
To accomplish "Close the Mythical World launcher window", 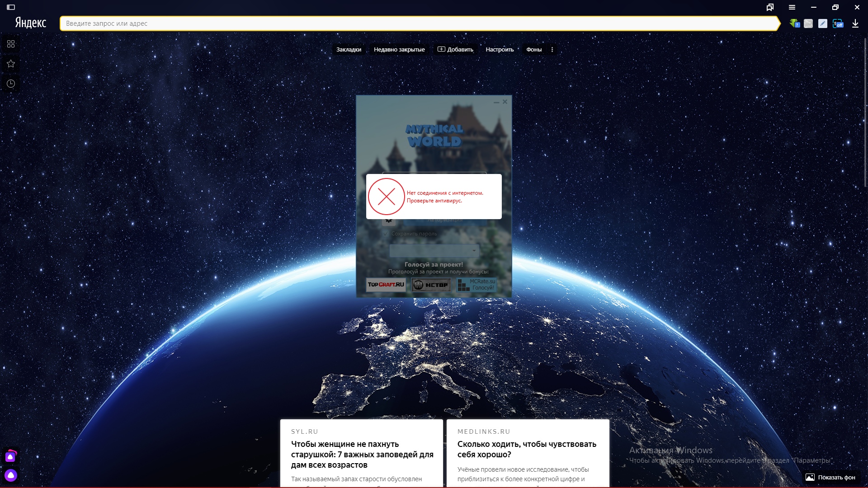I will pyautogui.click(x=505, y=102).
